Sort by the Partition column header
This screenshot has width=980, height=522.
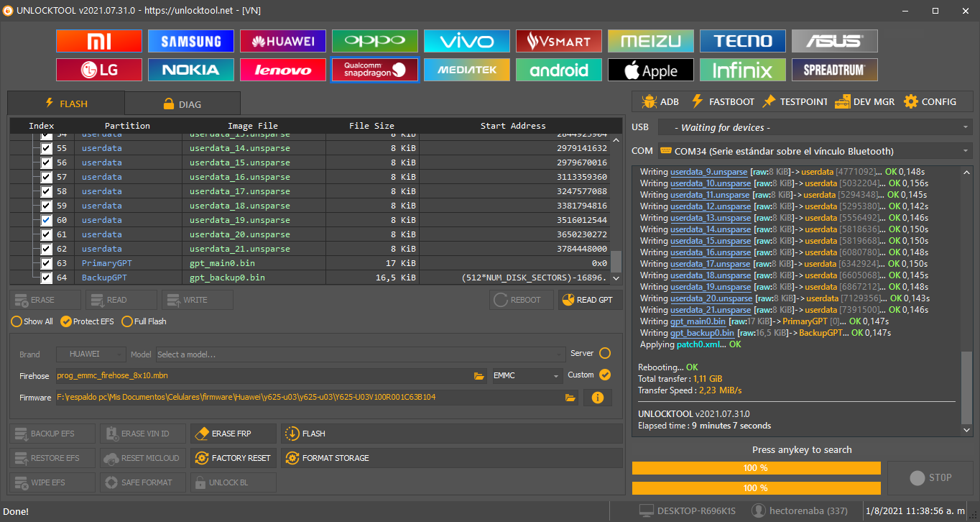coord(127,126)
